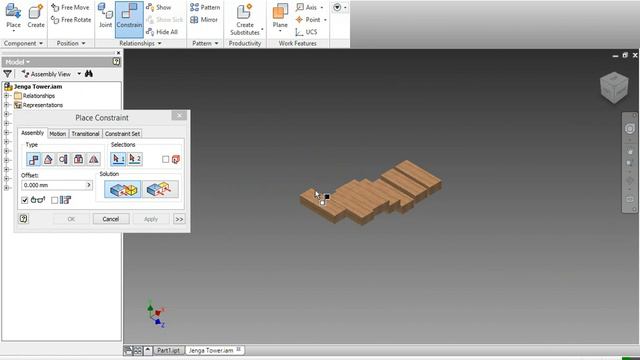Expand the dialog with the >> button
640x360 pixels.
tap(179, 219)
